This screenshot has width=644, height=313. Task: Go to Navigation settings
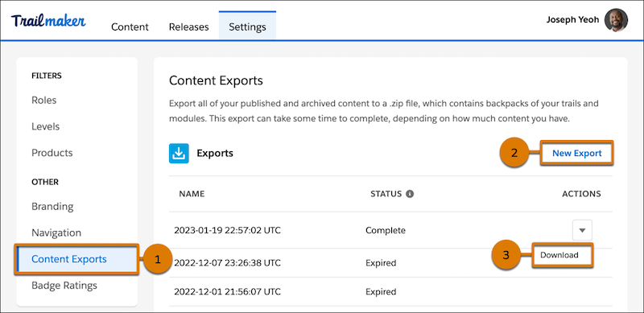tap(56, 233)
